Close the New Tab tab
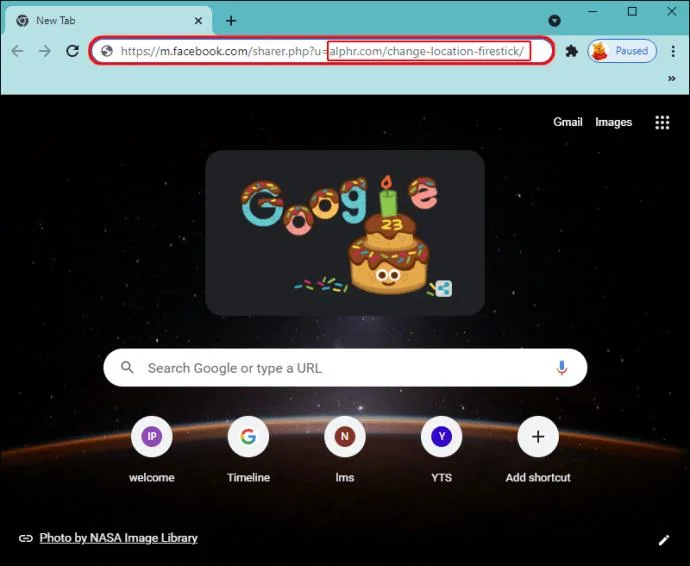Viewport: 690px width, 566px height. tap(198, 21)
